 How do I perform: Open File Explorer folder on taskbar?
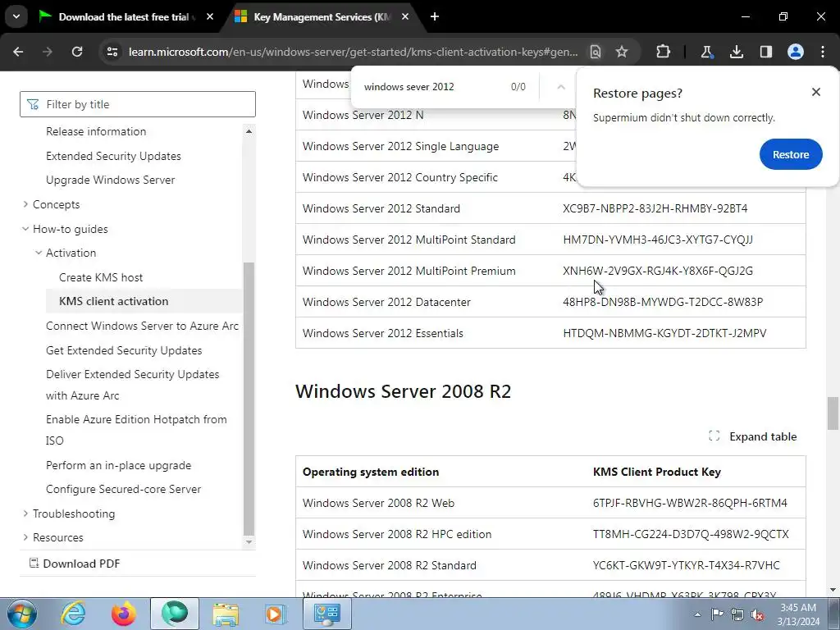226,614
